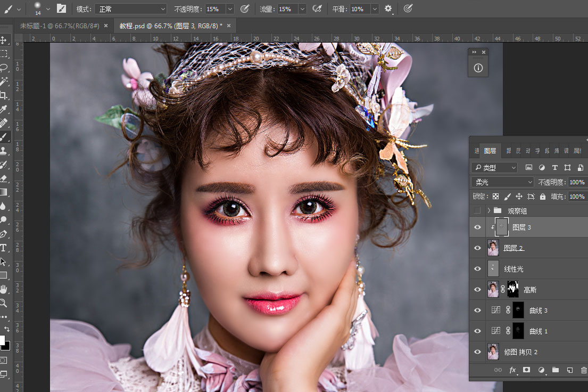This screenshot has height=392, width=588.
Task: Select the Crop tool
Action: coord(4,95)
